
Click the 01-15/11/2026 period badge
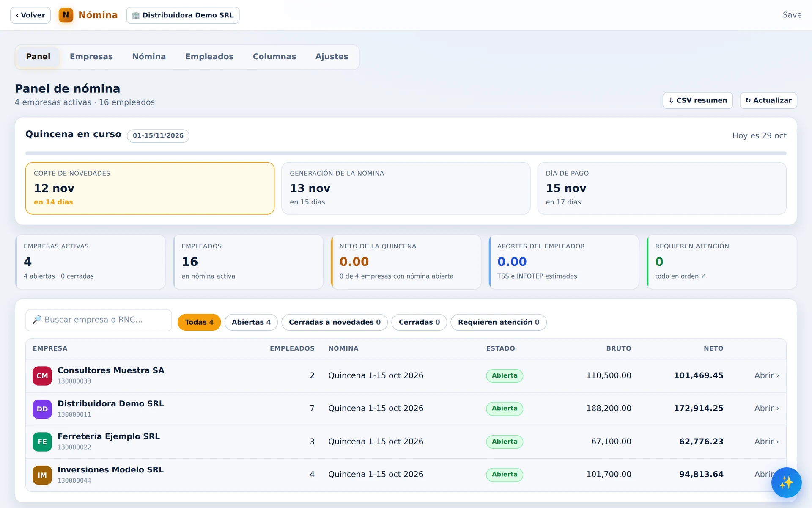point(158,136)
